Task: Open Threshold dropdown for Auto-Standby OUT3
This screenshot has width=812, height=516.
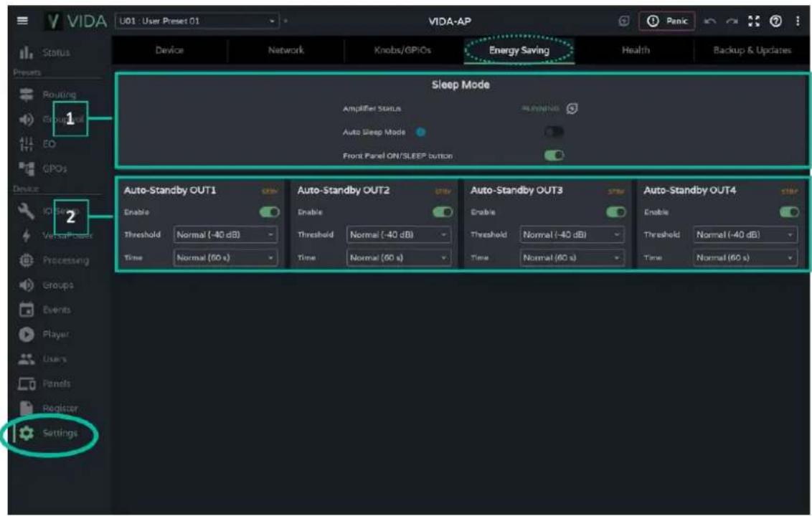Action: tap(572, 234)
